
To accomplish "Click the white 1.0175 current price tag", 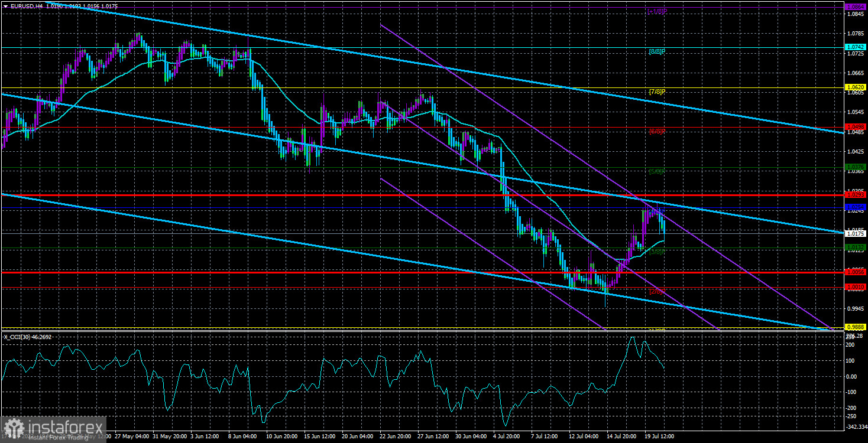I will coord(856,233).
